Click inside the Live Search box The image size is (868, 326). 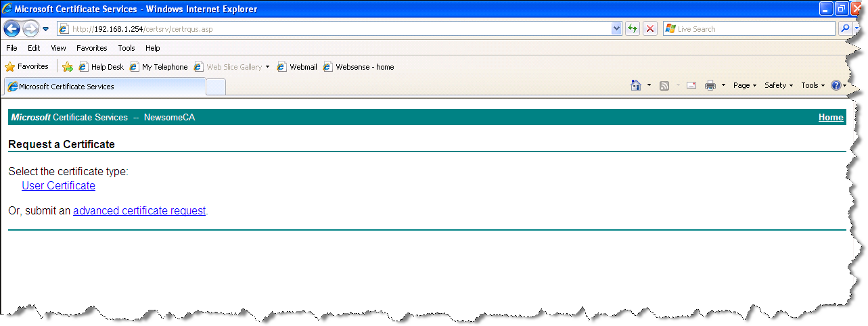click(x=750, y=29)
